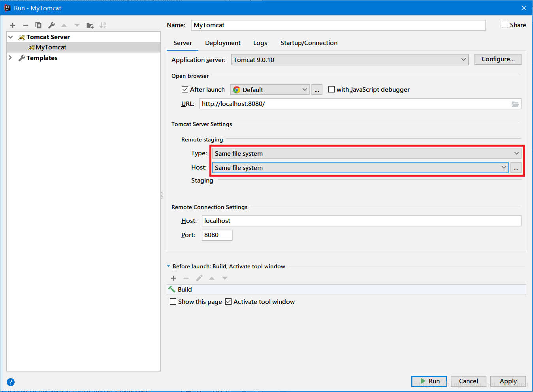
Task: Close the Run dialog window
Action: click(x=524, y=8)
